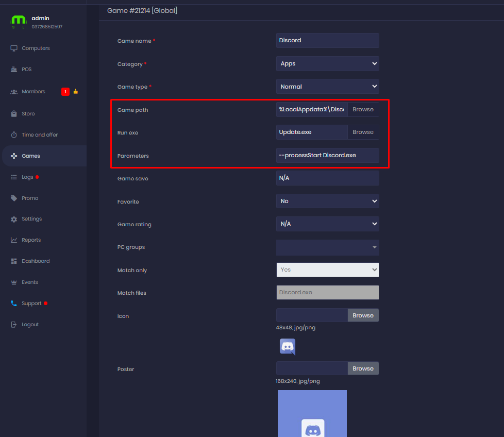
Task: Open the Category dropdown showing Apps
Action: (x=328, y=63)
